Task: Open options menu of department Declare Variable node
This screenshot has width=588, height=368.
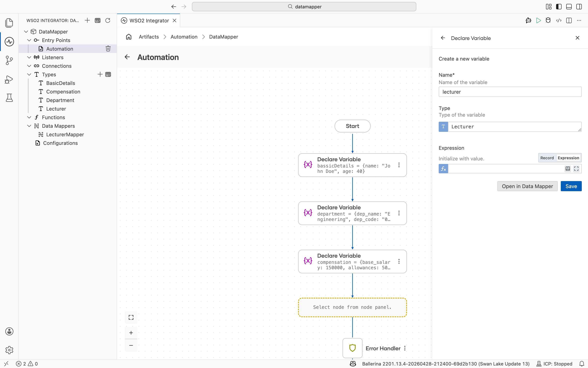Action: point(399,213)
